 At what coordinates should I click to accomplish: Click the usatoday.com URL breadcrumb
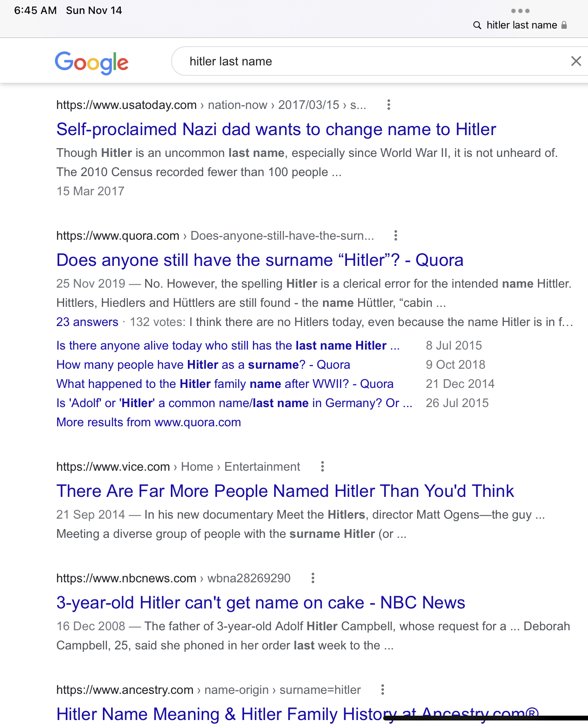click(x=211, y=105)
